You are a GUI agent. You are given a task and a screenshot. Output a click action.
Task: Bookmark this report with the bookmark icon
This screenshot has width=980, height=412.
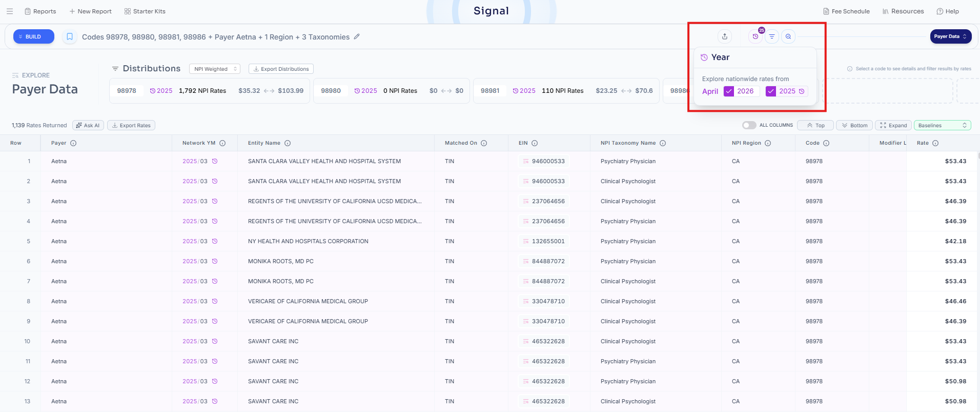[70, 36]
